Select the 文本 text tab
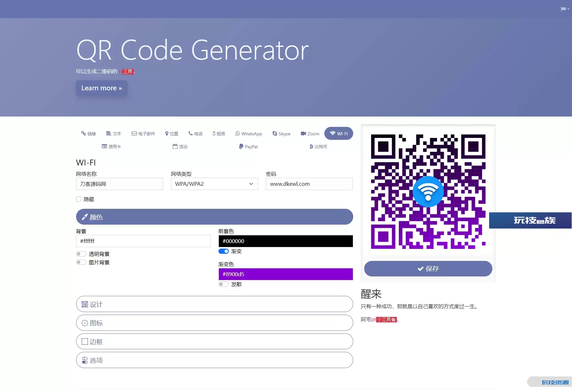Screen dimensions: 572x392 (x=113, y=133)
